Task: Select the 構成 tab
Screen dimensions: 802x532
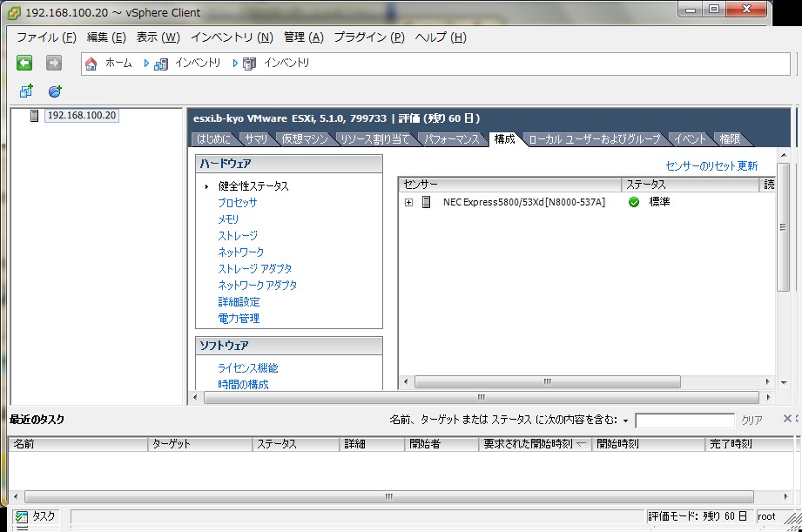Action: pyautogui.click(x=505, y=139)
